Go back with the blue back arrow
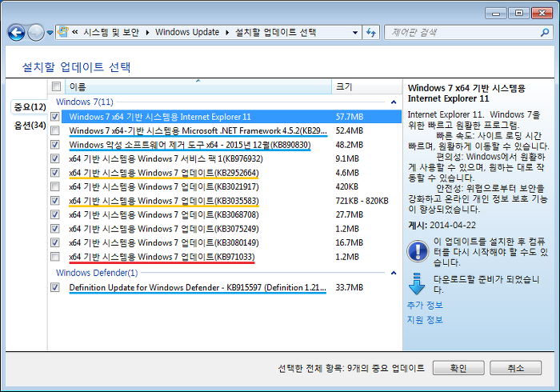The image size is (560, 392). tap(17, 33)
